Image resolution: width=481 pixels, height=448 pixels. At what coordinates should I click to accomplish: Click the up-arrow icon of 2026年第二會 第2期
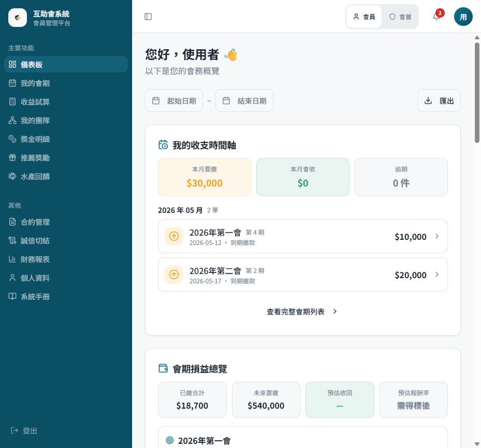coord(174,274)
